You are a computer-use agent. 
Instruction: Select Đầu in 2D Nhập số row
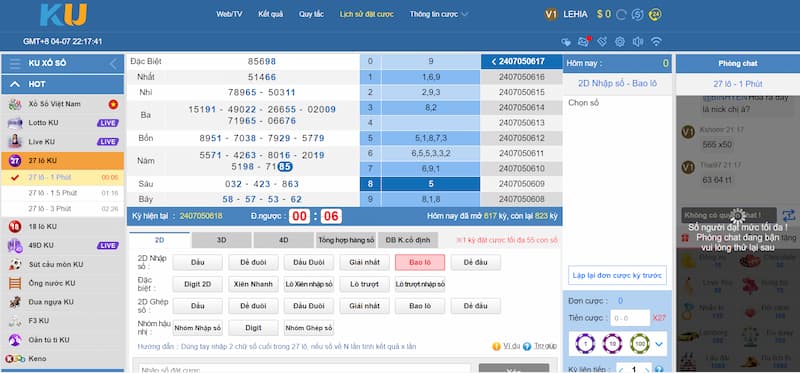click(x=197, y=262)
